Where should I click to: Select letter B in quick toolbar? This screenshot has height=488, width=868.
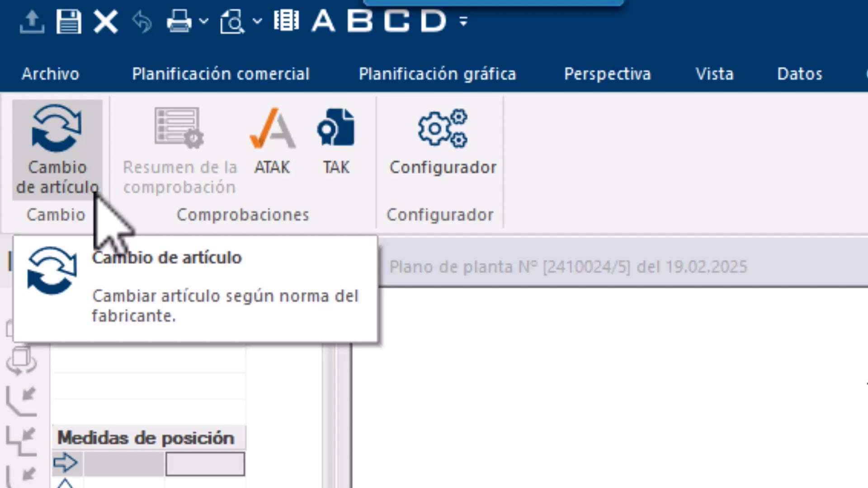click(360, 21)
